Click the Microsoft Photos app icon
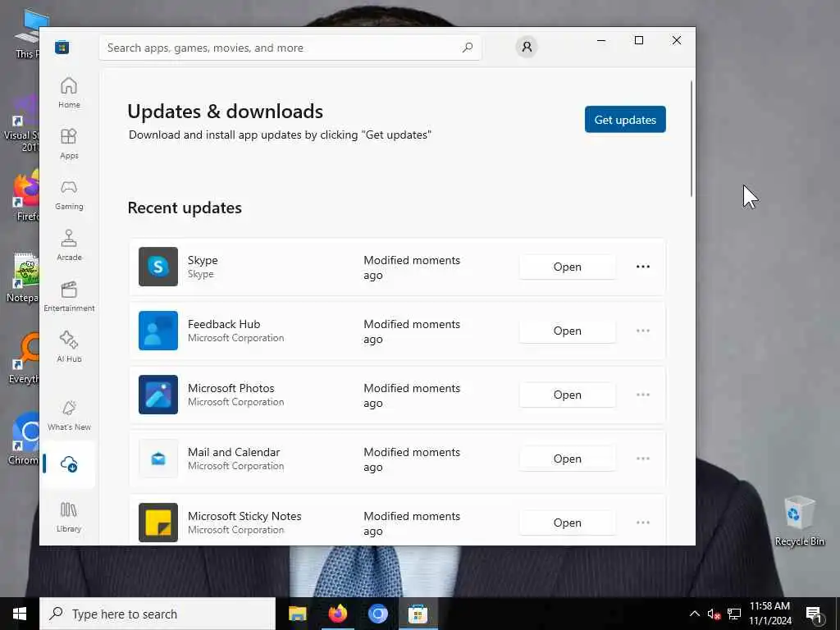This screenshot has width=840, height=630. (158, 395)
